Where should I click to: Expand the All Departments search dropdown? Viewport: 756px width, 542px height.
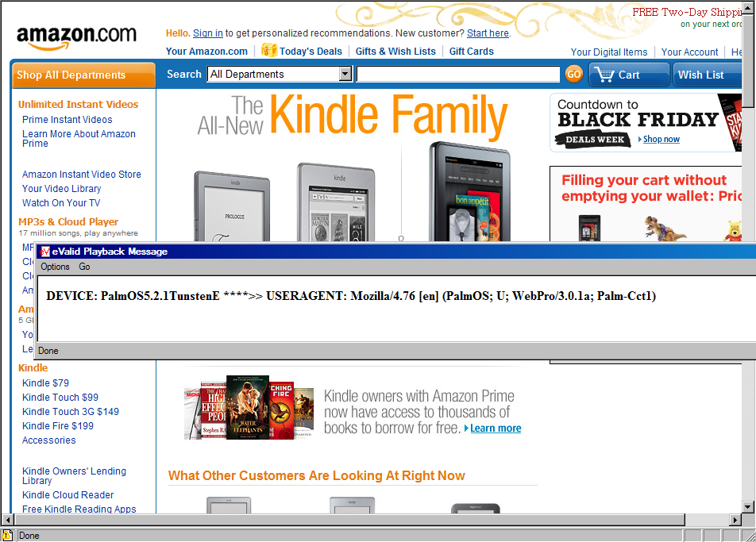coord(345,74)
